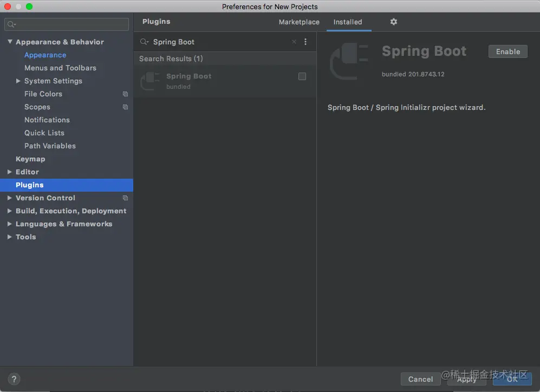This screenshot has width=540, height=392.
Task: Select the Installed tab
Action: (348, 22)
